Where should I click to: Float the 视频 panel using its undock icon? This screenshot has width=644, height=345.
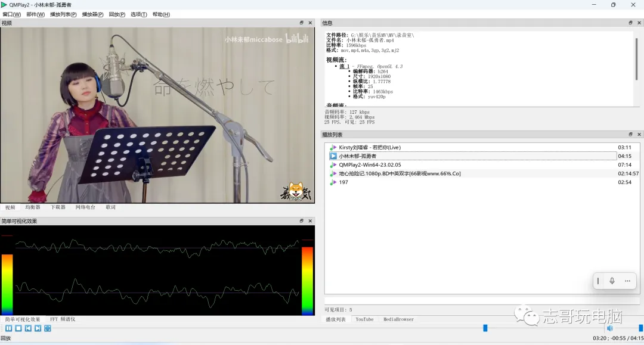[x=302, y=23]
